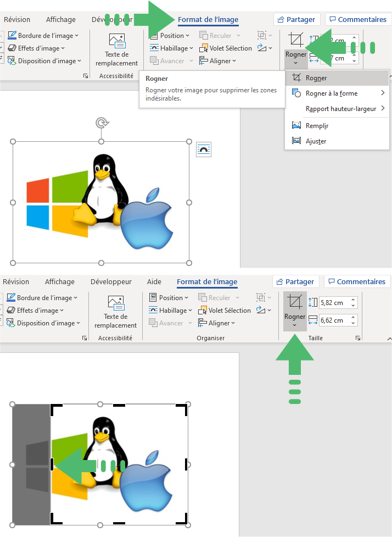Open Bordure de l'image in the crop-menu ribbon
This screenshot has height=537, width=392.
coord(43,36)
